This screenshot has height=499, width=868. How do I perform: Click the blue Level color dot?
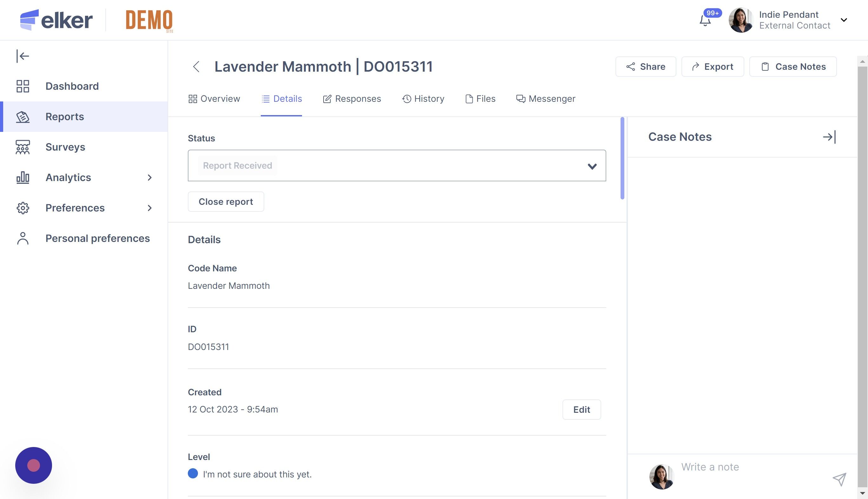tap(193, 474)
